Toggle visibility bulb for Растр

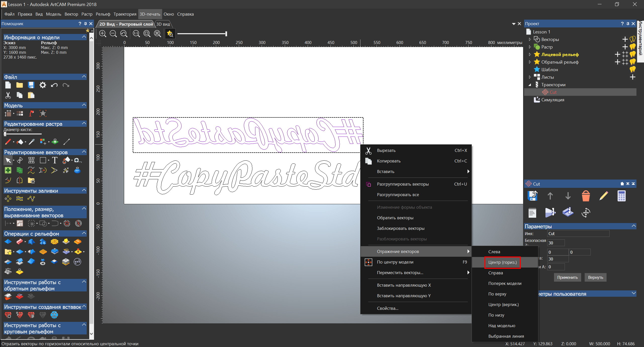click(x=633, y=47)
